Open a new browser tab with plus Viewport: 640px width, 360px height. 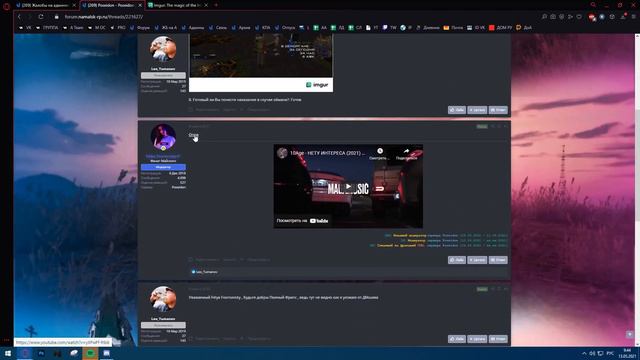(x=216, y=5)
